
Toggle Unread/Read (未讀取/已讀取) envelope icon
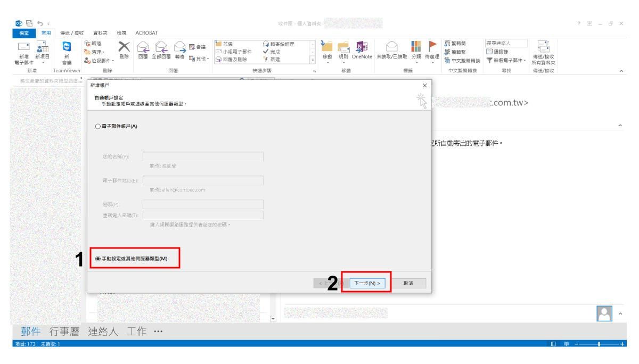click(391, 51)
